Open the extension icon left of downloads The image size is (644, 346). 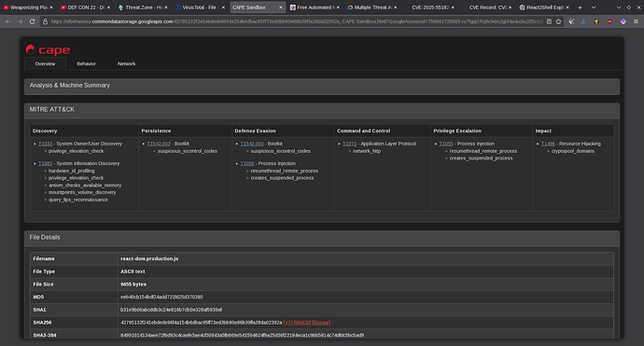coord(571,21)
